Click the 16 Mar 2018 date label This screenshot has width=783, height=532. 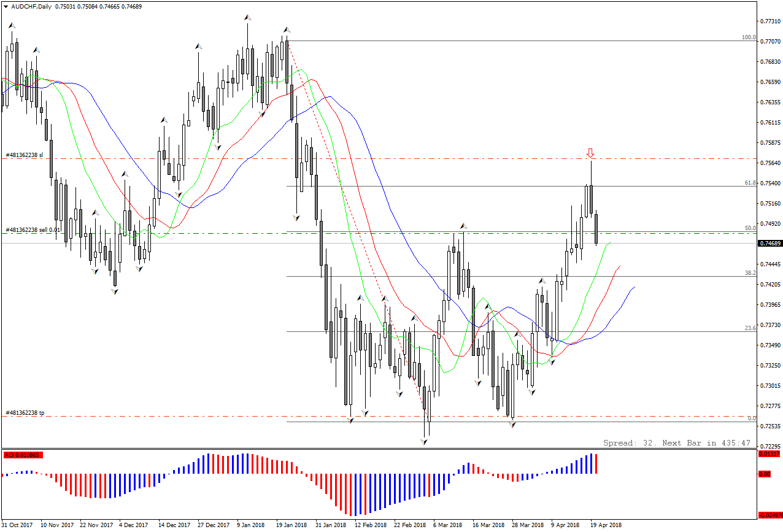click(x=488, y=525)
